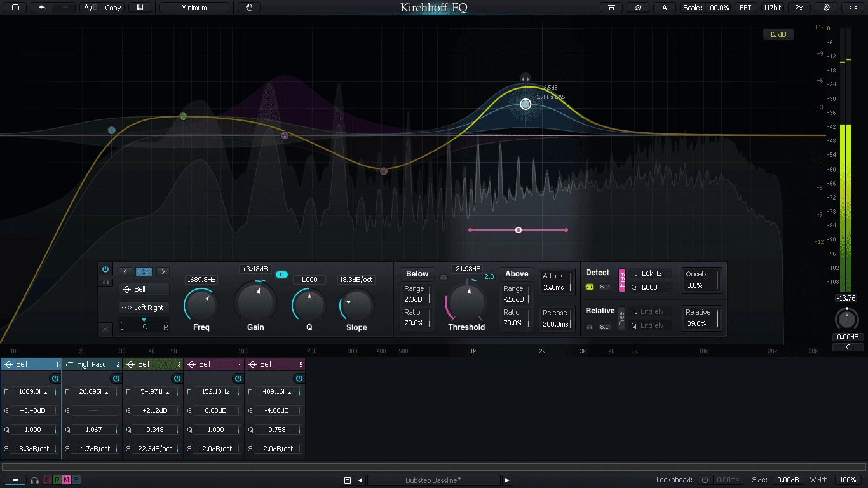Click the Below button
868x488 pixels.
pos(417,274)
